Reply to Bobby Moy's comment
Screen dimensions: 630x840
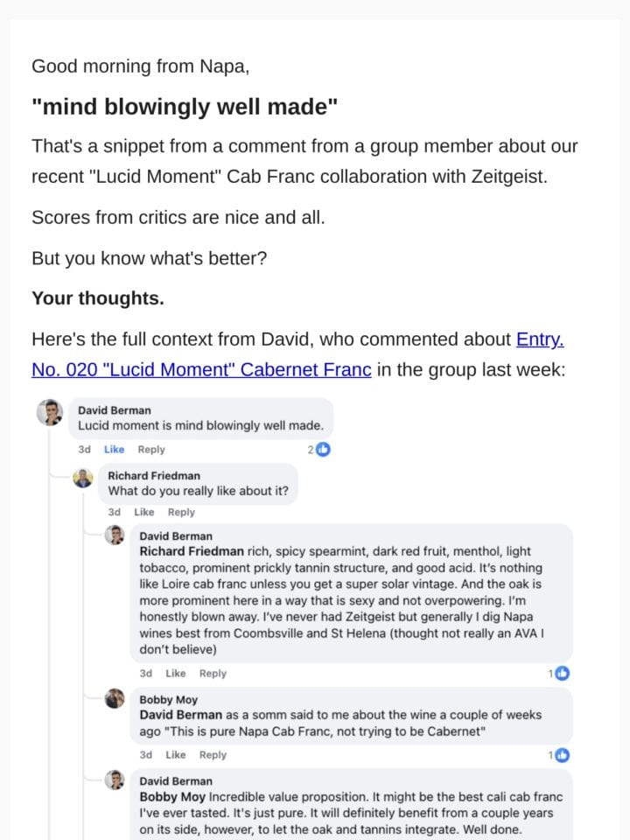pyautogui.click(x=213, y=755)
